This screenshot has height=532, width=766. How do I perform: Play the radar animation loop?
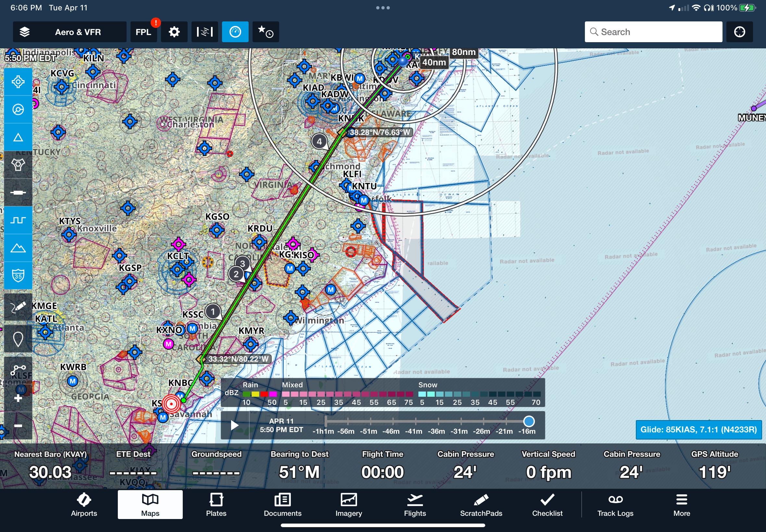[234, 425]
